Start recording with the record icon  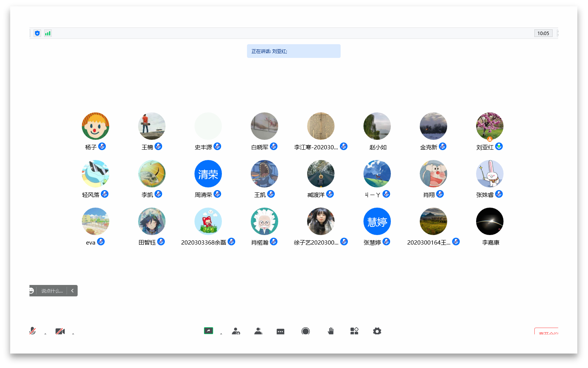(305, 331)
